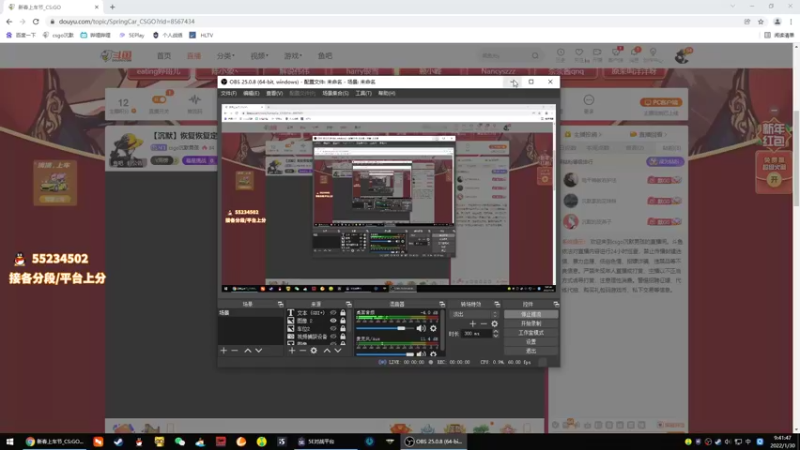Click the transition duration 300 ms field
Screen dimensions: 800x450
[x=477, y=334]
